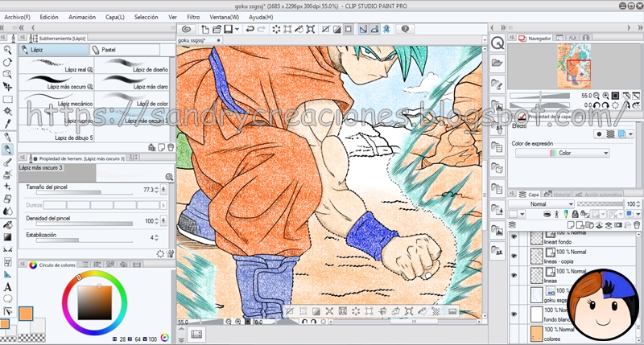Viewport: 644px width, 345px height.
Task: Adjust Estabilización value stepper
Action: click(x=156, y=237)
